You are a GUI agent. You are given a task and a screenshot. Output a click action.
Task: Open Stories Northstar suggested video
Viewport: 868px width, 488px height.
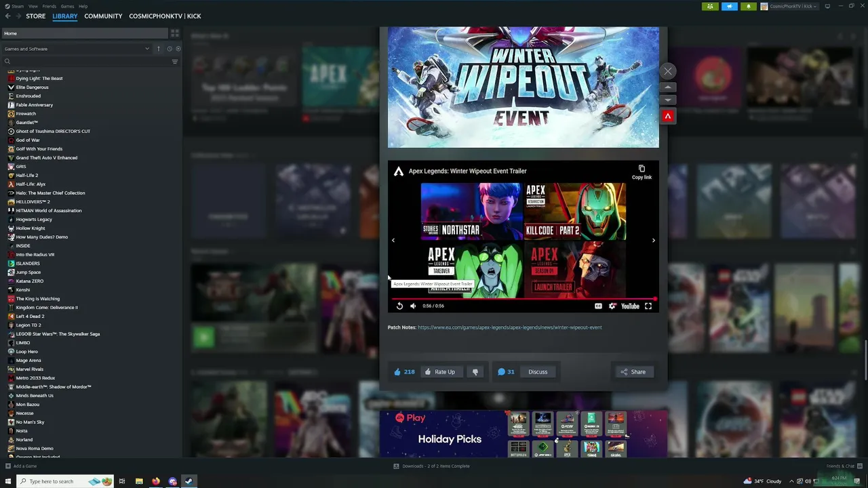pos(471,211)
